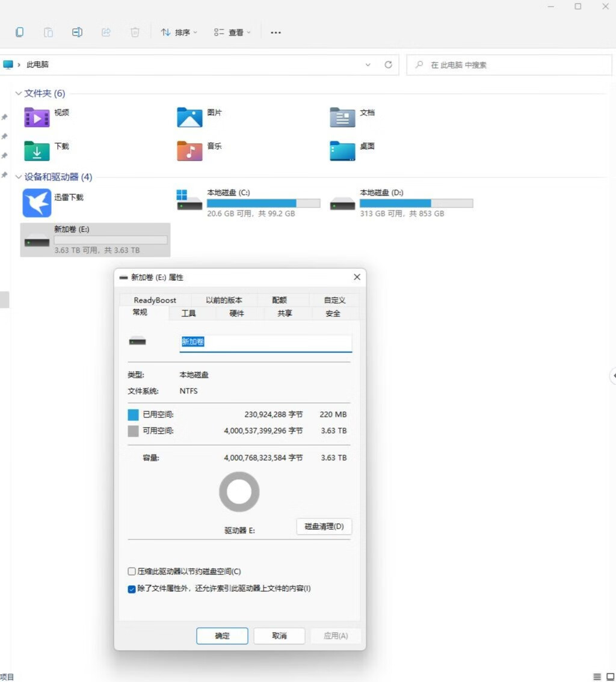Click the gray free space swatch
This screenshot has width=616, height=682.
(133, 431)
